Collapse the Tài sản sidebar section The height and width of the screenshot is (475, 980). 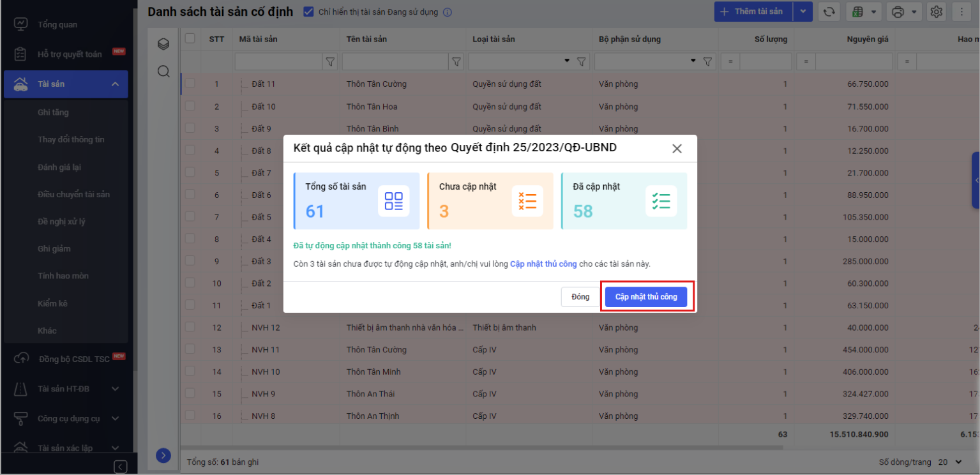115,84
